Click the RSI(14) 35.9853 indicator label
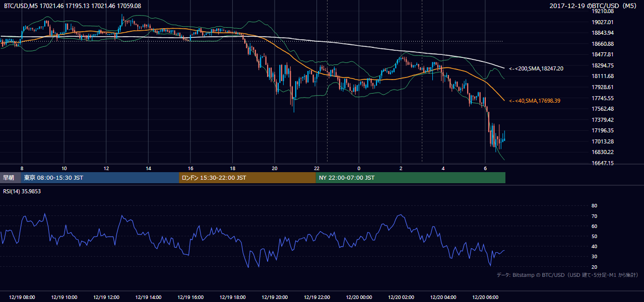 pos(22,191)
